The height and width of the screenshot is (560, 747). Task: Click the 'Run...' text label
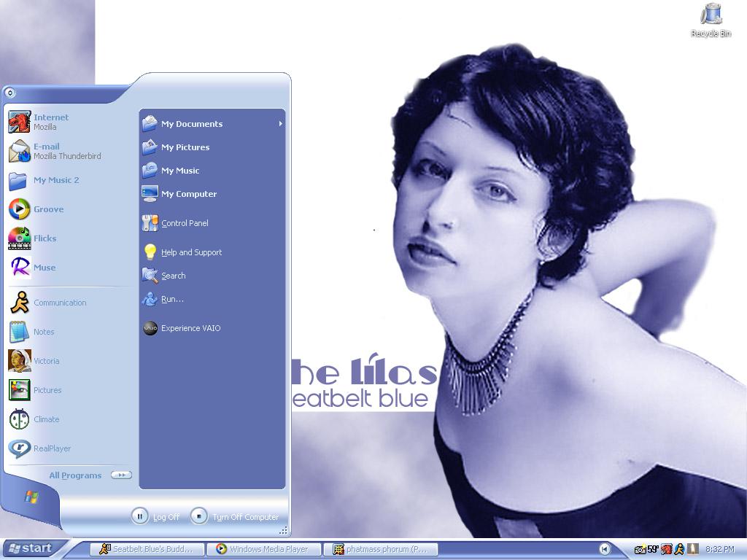tap(172, 299)
